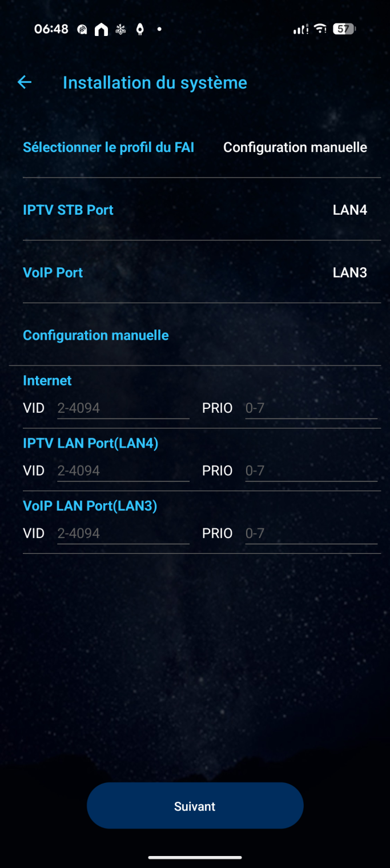
Task: Select the IPTV LAN Port VID field
Action: (123, 471)
